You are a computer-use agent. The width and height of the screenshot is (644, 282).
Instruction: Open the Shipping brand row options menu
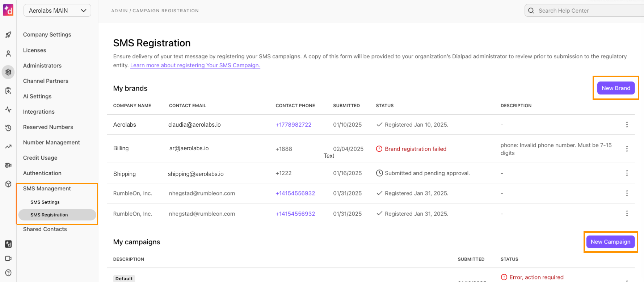[x=627, y=173]
